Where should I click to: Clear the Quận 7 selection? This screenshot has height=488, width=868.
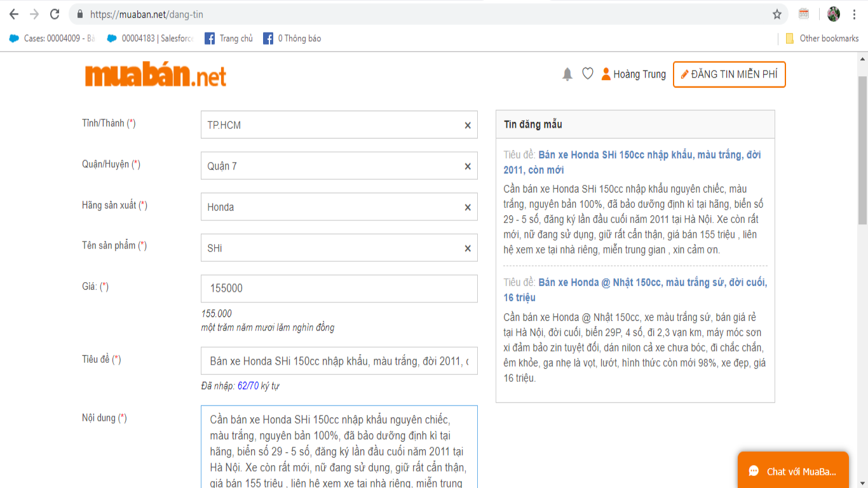pos(468,166)
